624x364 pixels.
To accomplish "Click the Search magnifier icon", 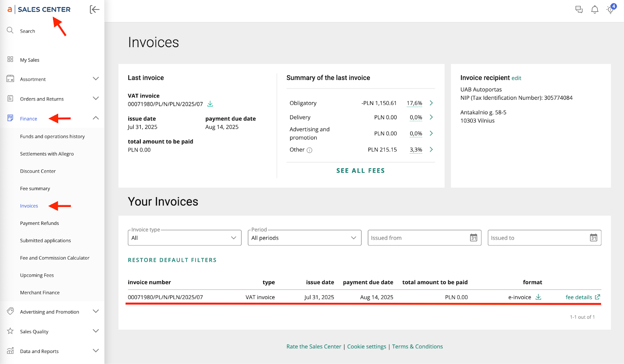I will tap(10, 30).
